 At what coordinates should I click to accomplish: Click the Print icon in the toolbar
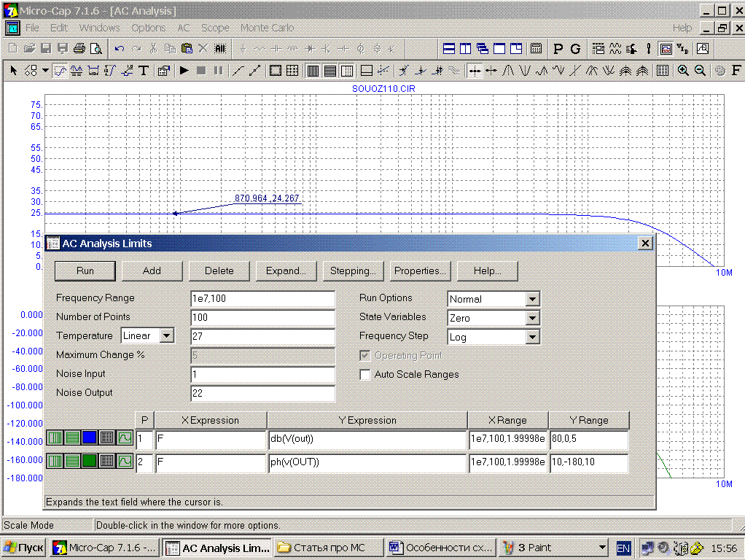pos(79,49)
